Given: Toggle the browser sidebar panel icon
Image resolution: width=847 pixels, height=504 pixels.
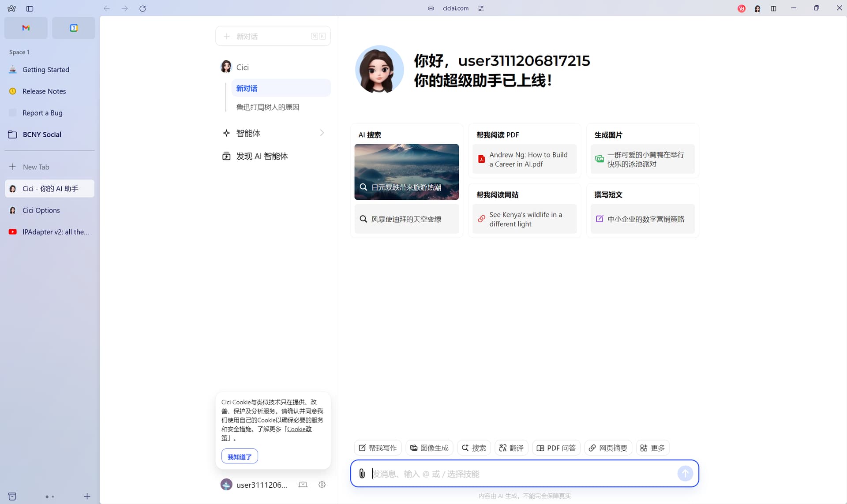Looking at the screenshot, I should pos(30,8).
